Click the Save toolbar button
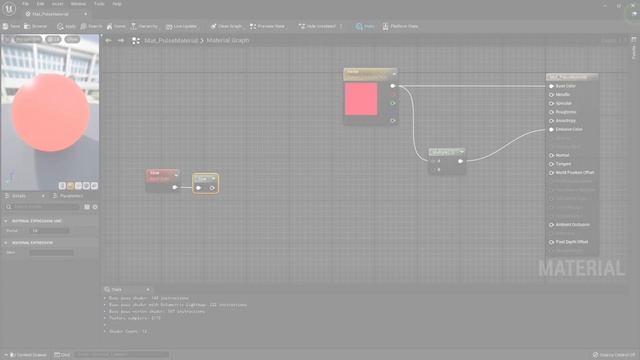Screen dimensions: 640x360 11,26
